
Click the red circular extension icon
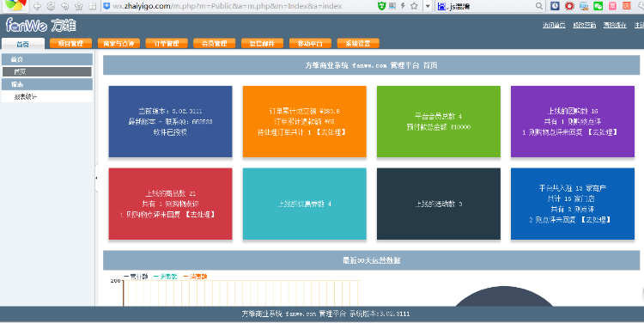[569, 6]
